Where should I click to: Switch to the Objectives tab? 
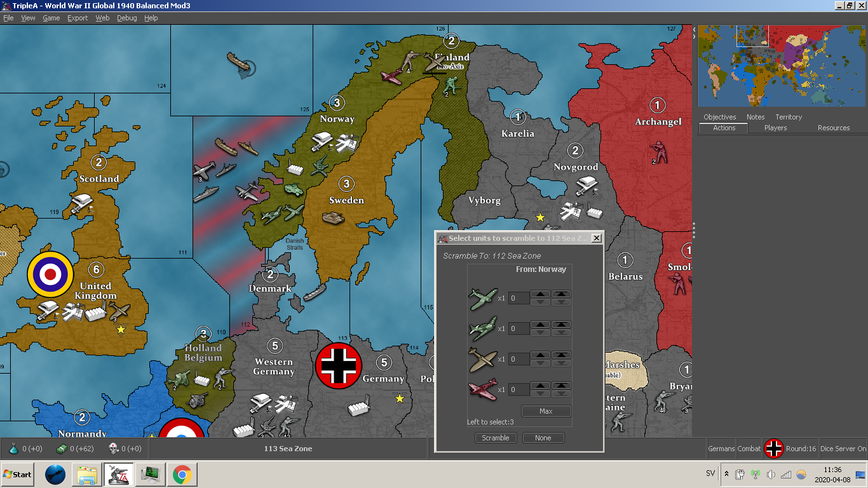click(x=719, y=117)
